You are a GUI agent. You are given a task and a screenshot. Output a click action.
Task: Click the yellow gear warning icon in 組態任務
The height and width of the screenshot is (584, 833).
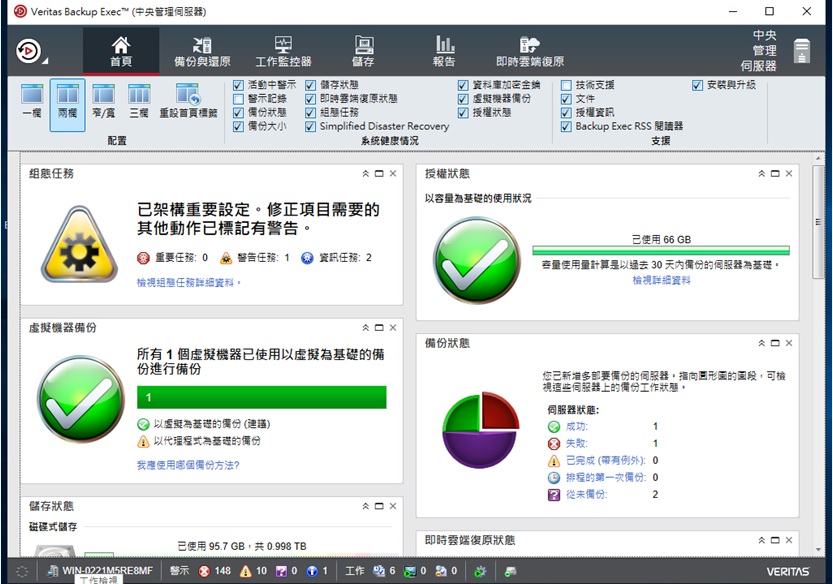tap(80, 244)
